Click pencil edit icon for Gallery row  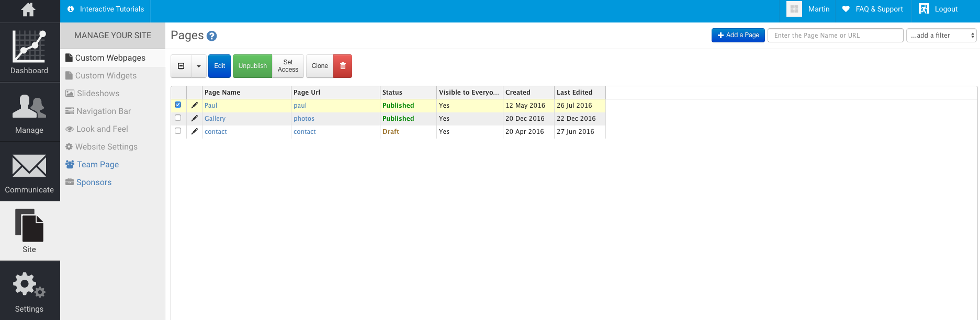pos(195,118)
